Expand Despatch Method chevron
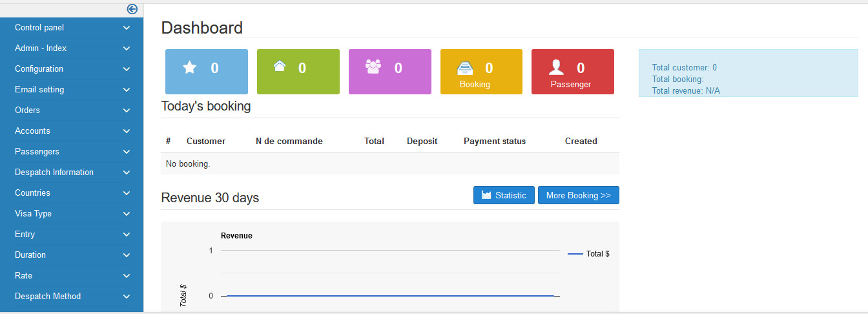868x314 pixels. click(x=127, y=297)
